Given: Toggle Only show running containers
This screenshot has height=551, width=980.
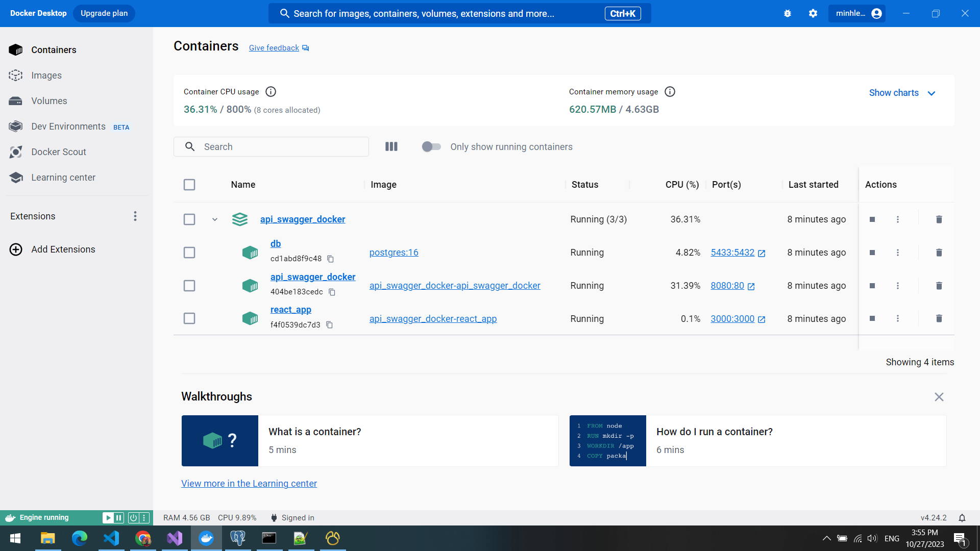Looking at the screenshot, I should click(x=431, y=147).
